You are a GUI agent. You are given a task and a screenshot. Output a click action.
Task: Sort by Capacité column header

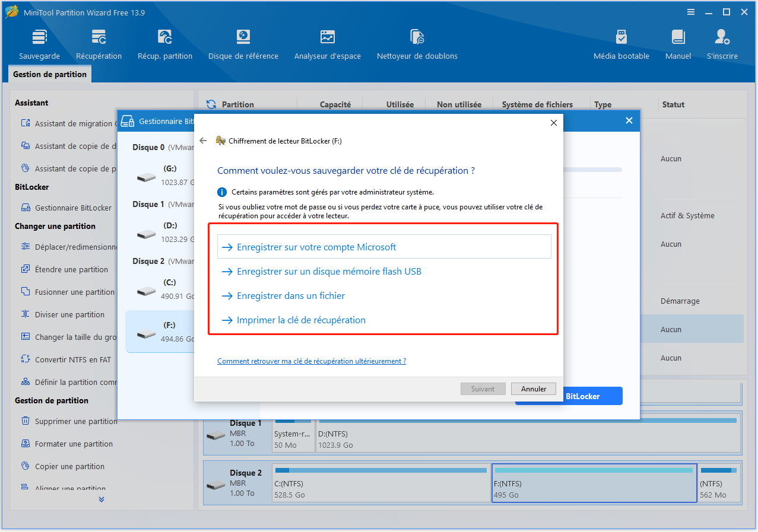coord(335,104)
